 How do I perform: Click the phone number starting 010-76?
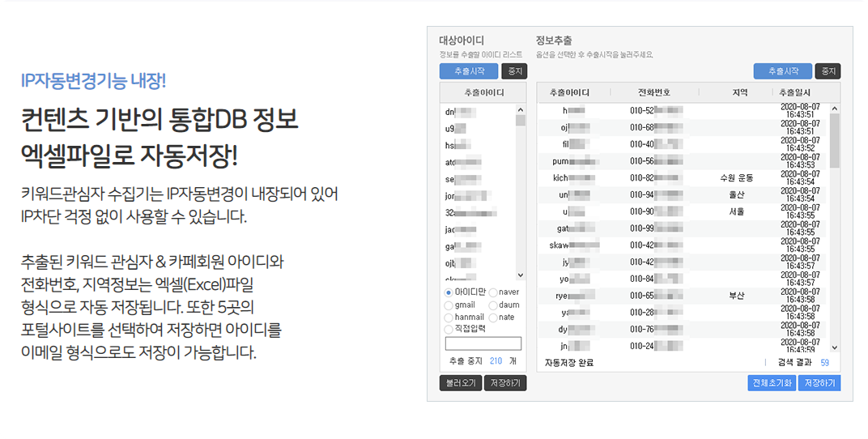[x=656, y=330]
